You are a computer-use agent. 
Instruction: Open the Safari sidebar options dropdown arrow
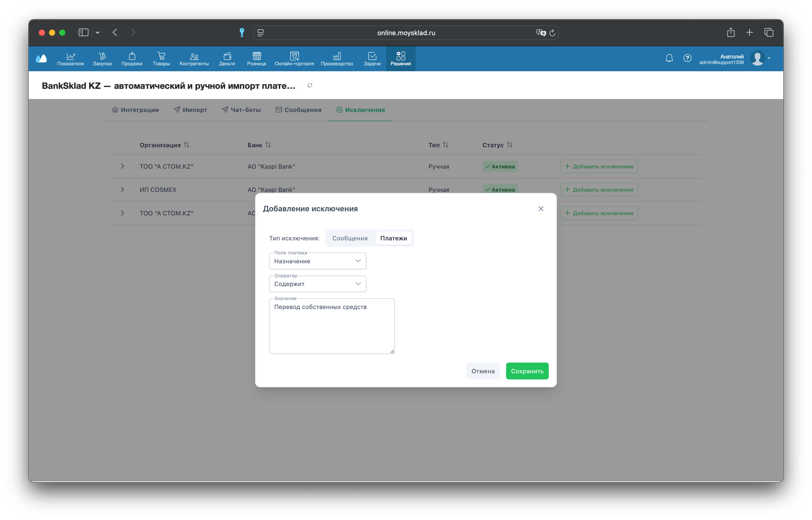[97, 32]
